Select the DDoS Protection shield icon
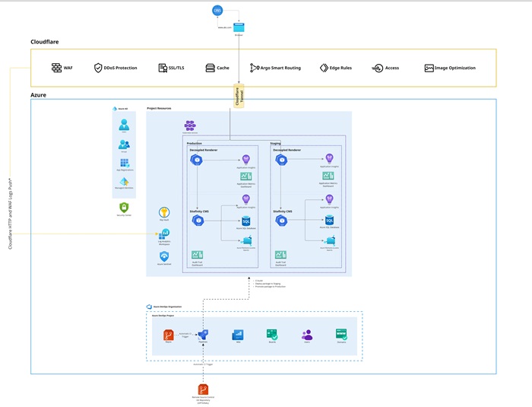The width and height of the screenshot is (532, 407). [98, 68]
